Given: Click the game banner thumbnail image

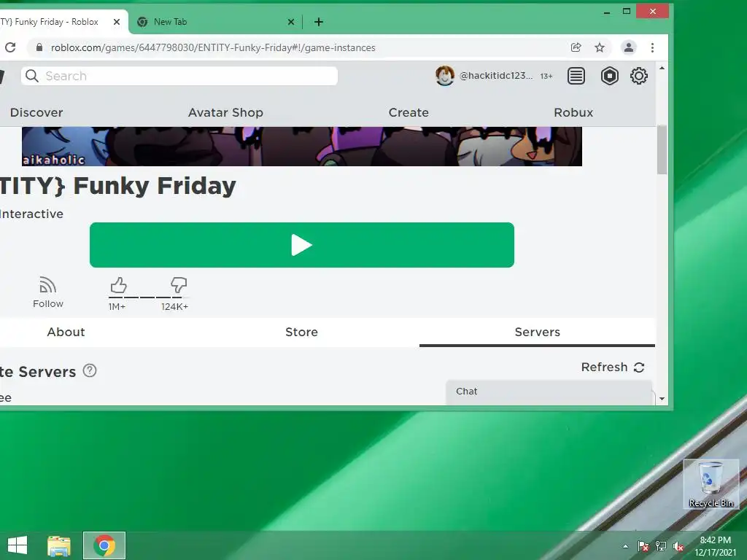Looking at the screenshot, I should [x=301, y=146].
